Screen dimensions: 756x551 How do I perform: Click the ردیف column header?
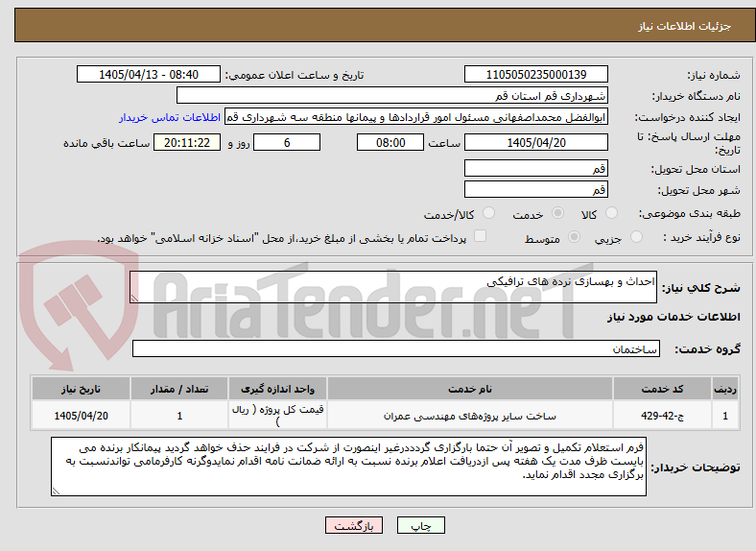[725, 389]
